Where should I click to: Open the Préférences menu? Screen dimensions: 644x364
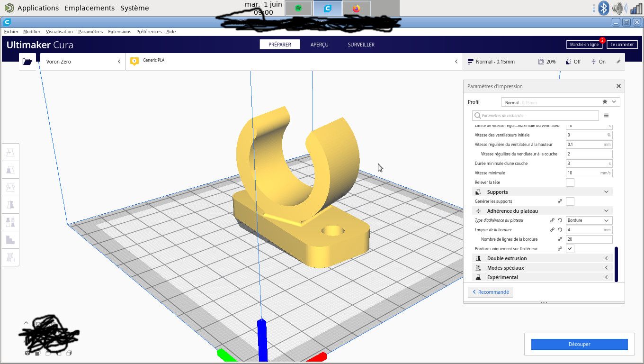pos(149,32)
